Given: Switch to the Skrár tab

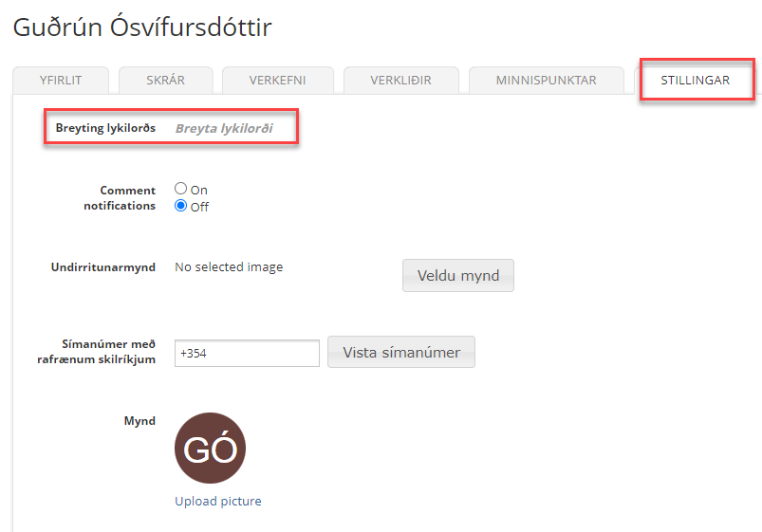Looking at the screenshot, I should click(165, 81).
